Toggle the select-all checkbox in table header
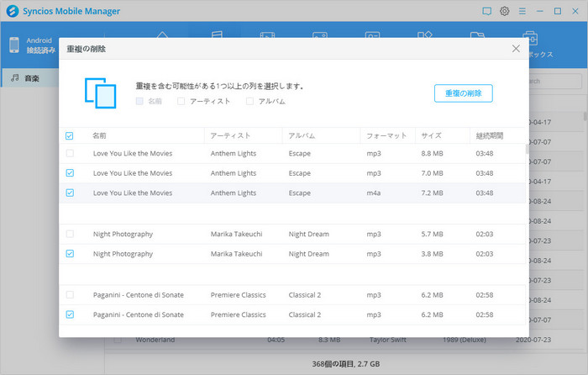 (70, 136)
